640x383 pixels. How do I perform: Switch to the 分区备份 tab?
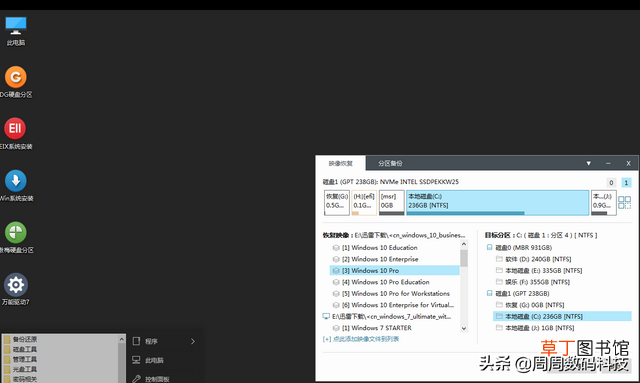[390, 163]
